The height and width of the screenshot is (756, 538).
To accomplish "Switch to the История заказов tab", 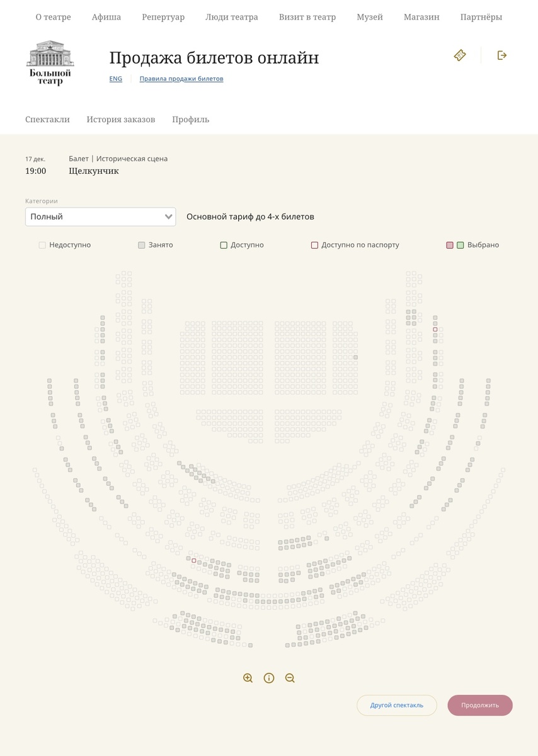I will [121, 119].
